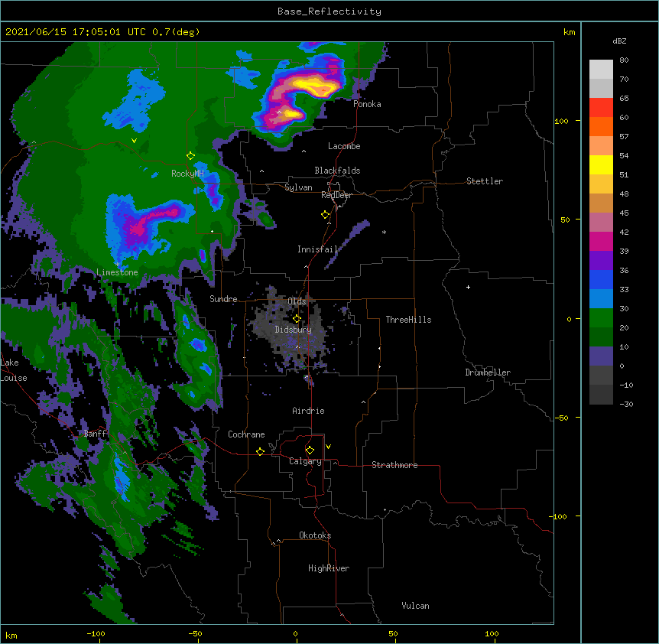Viewport: 659px width, 644px height.
Task: Click the dBZ legend heading
Action: click(619, 41)
